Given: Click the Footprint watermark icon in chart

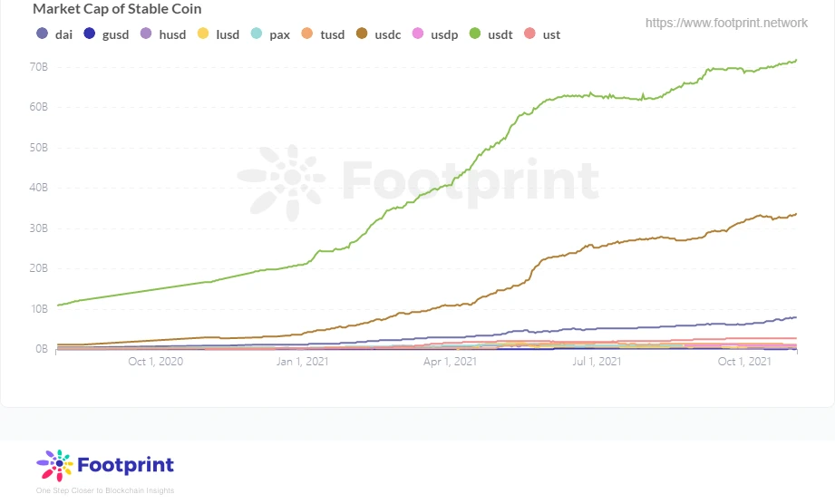Looking at the screenshot, I should tap(282, 182).
